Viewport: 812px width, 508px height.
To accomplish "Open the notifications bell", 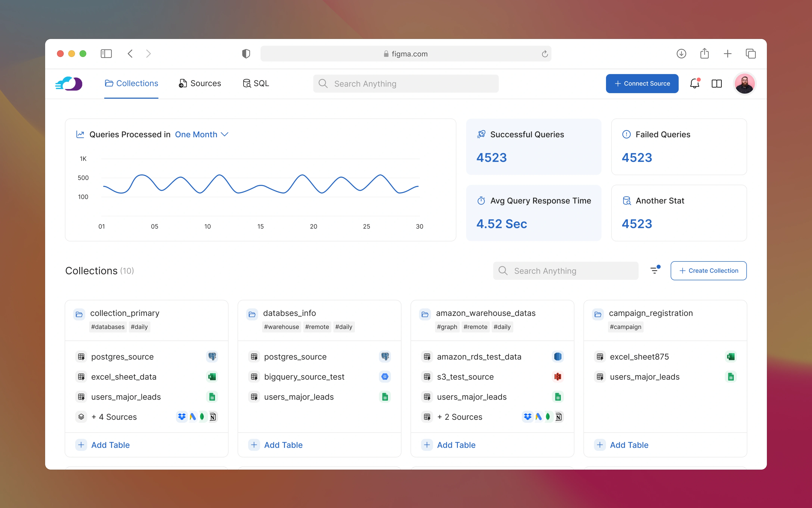I will 695,84.
